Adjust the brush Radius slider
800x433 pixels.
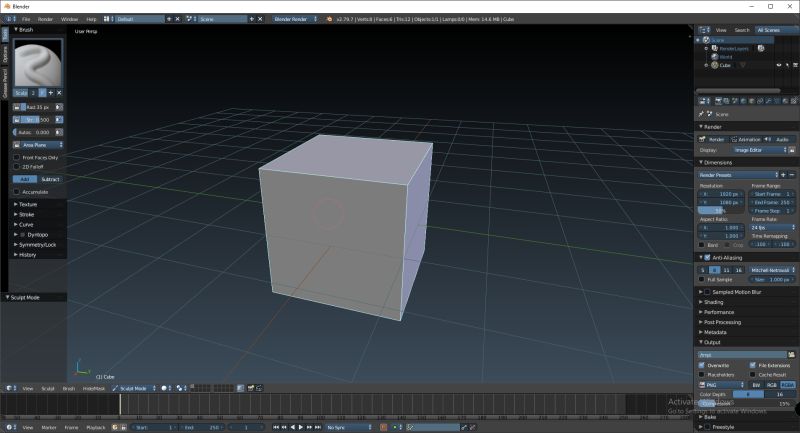pyautogui.click(x=38, y=108)
